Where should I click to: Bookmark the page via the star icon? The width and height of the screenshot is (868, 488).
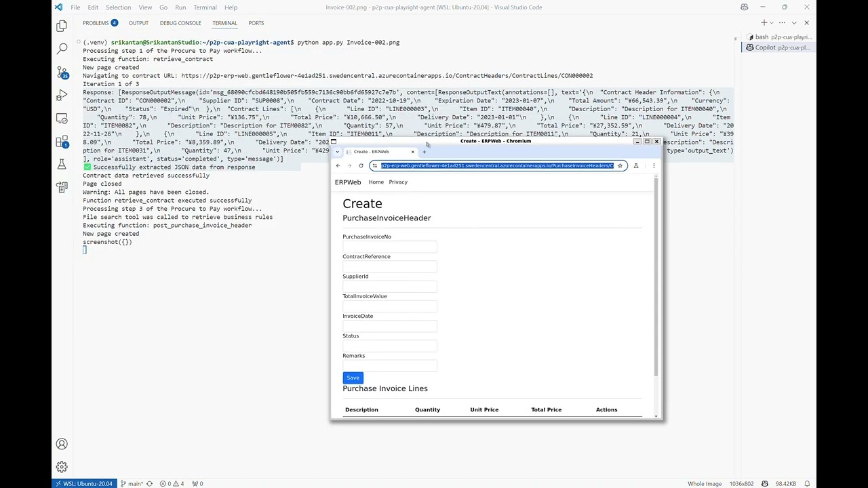[x=620, y=165]
